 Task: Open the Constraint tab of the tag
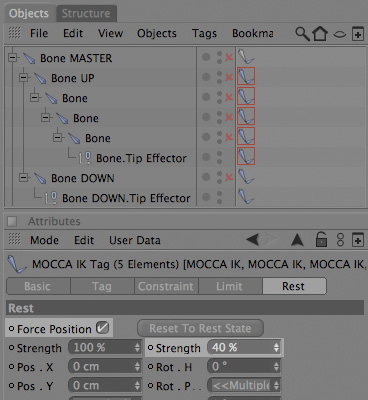[x=166, y=286]
